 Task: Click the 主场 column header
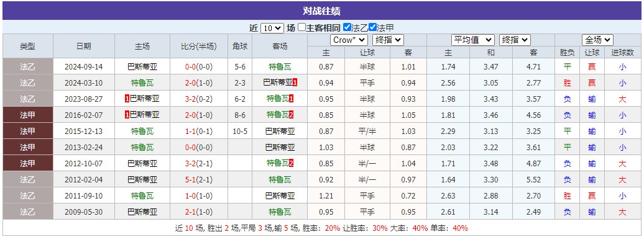coord(142,47)
